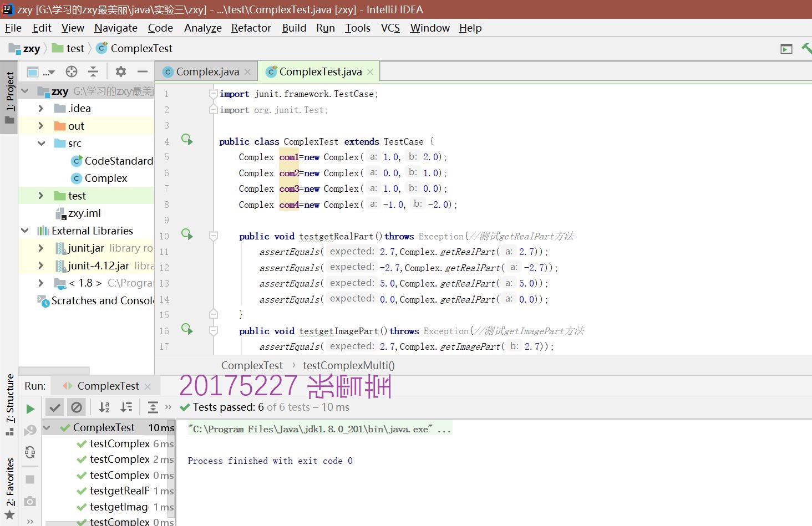Open the Refactor menu
812x526 pixels.
pyautogui.click(x=251, y=28)
